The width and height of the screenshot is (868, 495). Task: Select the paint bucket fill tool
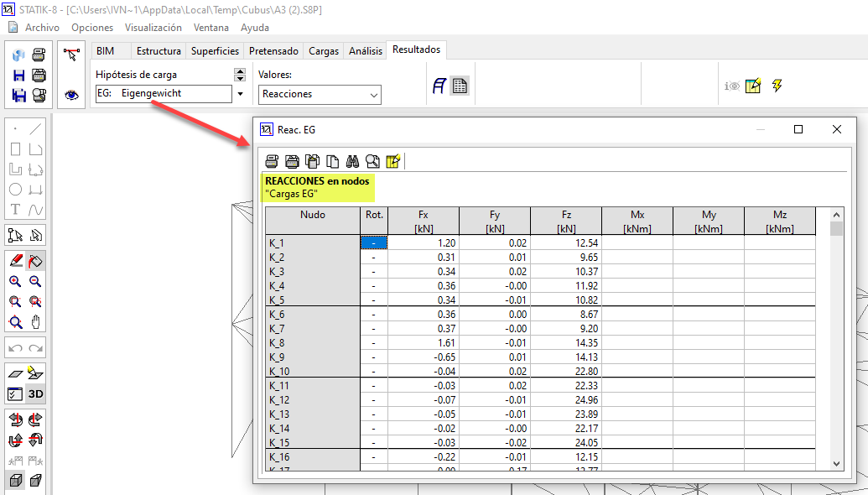(x=35, y=261)
